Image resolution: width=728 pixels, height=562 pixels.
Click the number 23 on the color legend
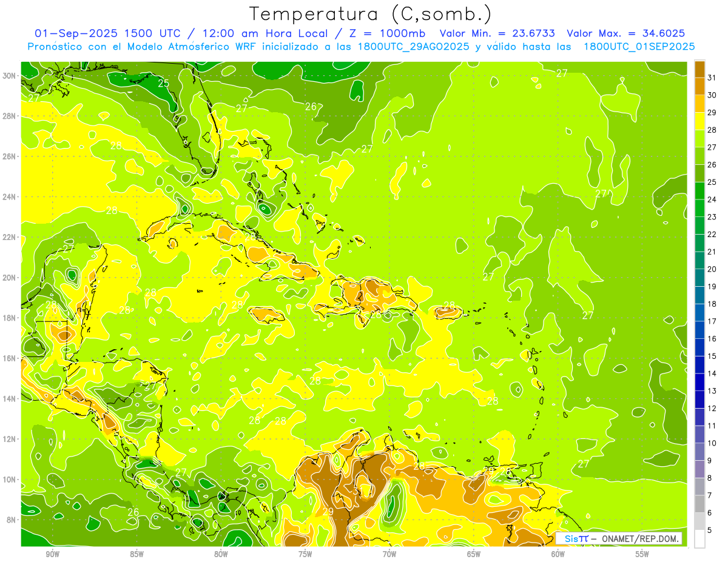(712, 217)
